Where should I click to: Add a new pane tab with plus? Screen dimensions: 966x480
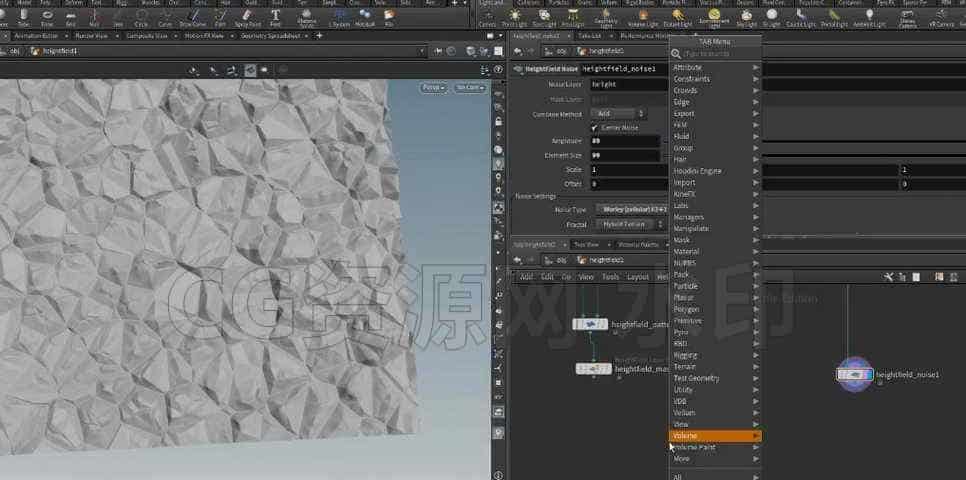tap(319, 36)
